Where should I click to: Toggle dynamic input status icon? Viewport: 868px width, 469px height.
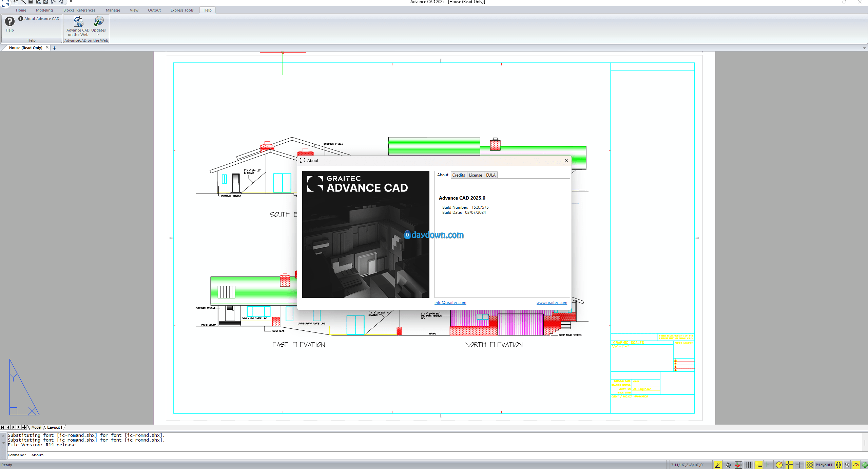758,465
